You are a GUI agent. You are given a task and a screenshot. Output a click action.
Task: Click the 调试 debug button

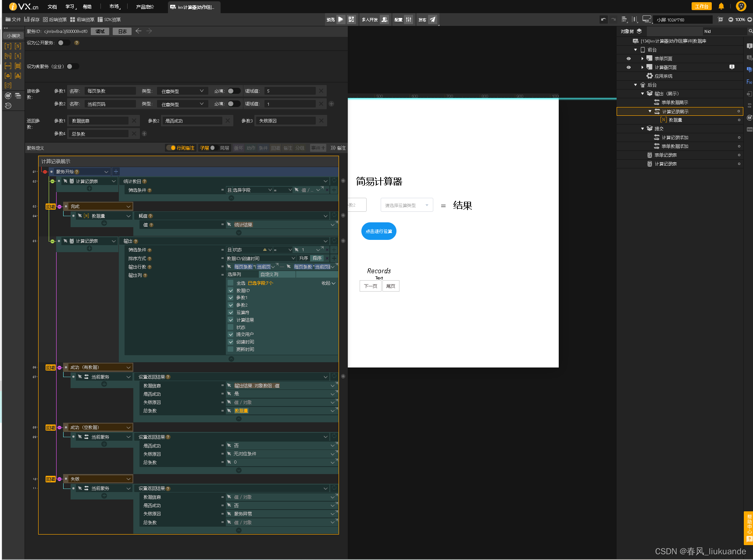click(x=100, y=31)
